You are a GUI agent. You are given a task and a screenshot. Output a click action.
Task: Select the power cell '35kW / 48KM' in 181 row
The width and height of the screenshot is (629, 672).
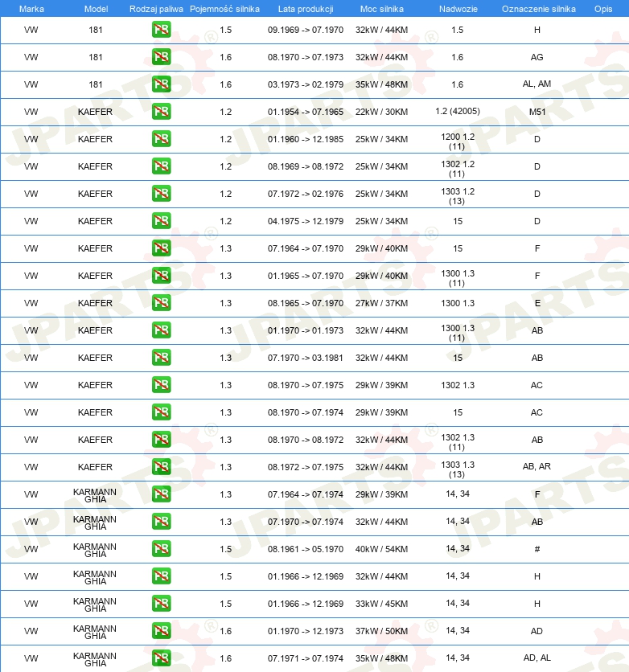coord(381,84)
